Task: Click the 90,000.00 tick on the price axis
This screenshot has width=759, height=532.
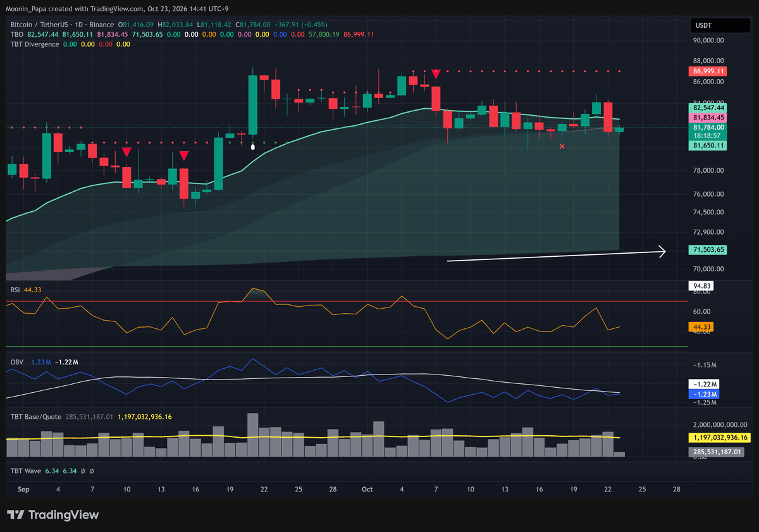Action: pyautogui.click(x=708, y=40)
